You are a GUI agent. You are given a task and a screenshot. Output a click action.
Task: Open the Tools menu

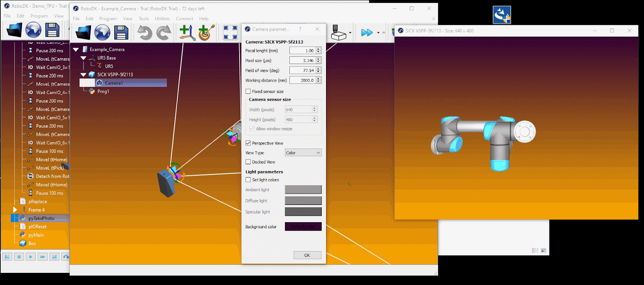click(x=144, y=19)
